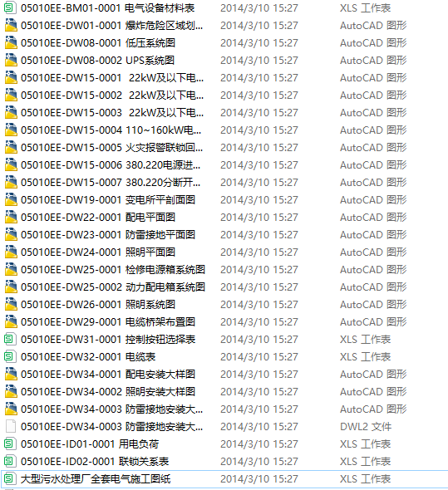Viewport: 448px width, 490px height.
Task: Click the blank DWL2 file icon
Action: (11, 426)
